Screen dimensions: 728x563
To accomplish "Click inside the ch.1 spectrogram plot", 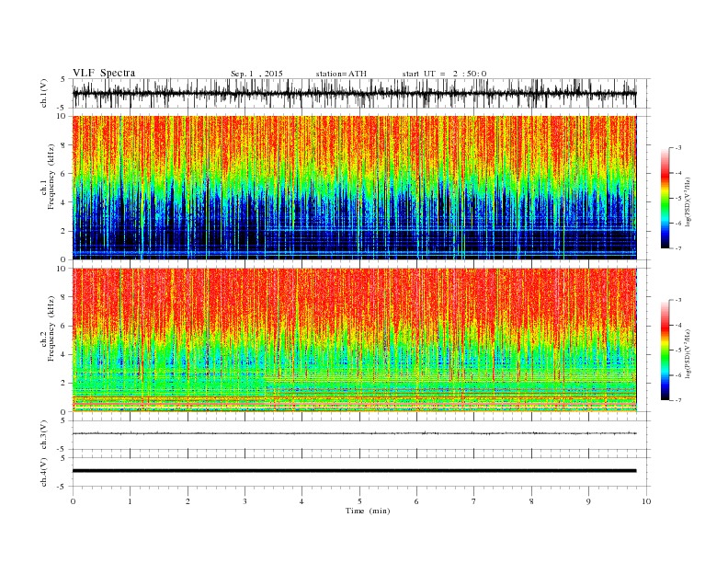I will tap(355, 188).
